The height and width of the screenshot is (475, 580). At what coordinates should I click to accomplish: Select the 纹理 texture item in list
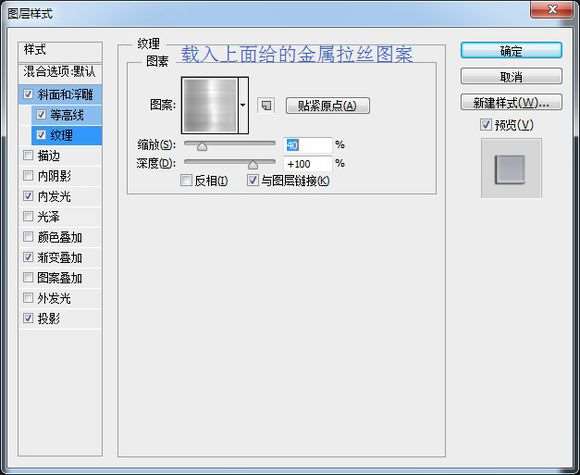click(x=67, y=135)
